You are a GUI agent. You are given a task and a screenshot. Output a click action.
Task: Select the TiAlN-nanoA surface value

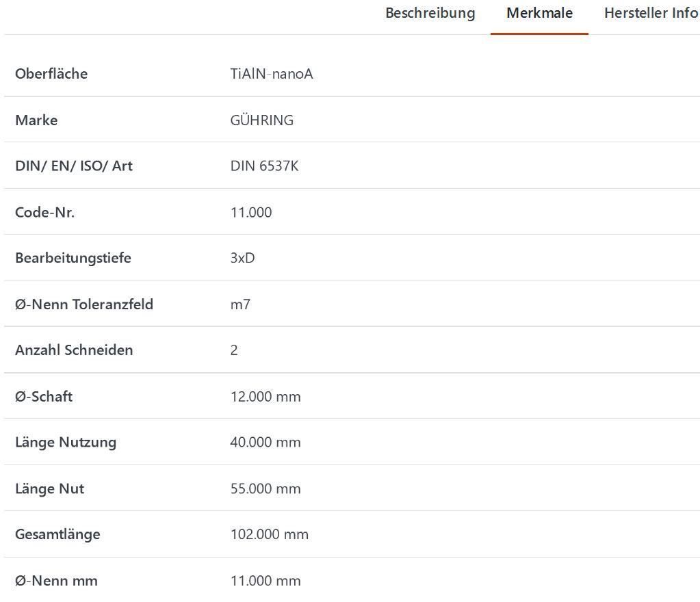coord(272,74)
